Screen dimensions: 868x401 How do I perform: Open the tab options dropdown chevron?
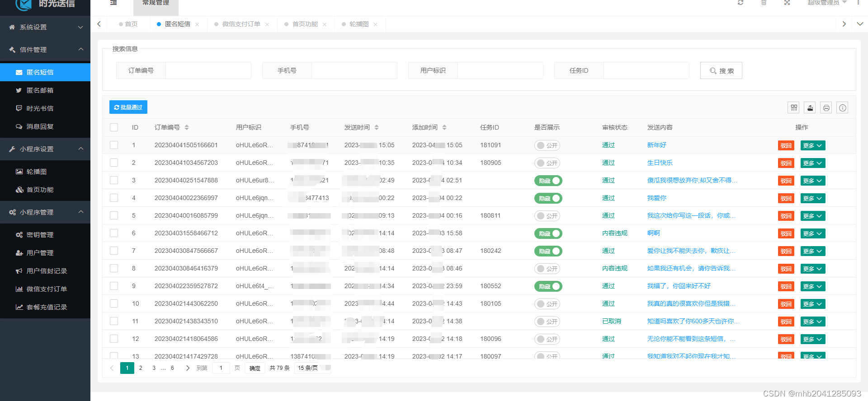tap(860, 24)
